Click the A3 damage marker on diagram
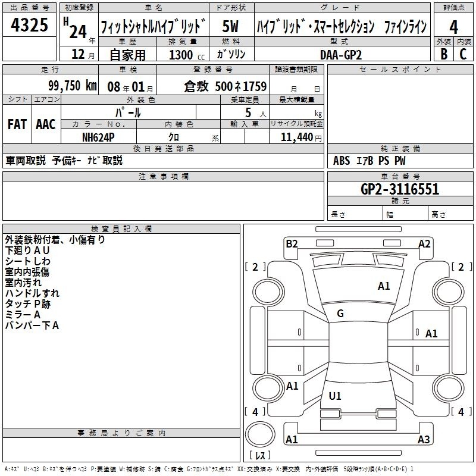Viewport: 476px width, 476px height. pos(424,440)
